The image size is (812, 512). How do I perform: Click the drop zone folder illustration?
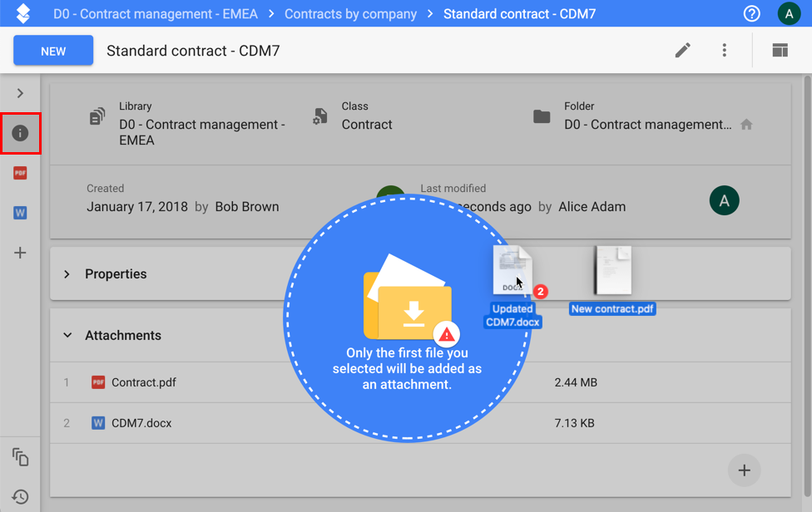408,297
